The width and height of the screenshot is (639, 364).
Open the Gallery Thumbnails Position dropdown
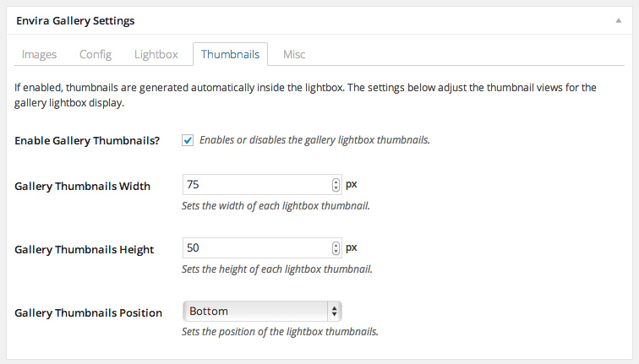[x=262, y=311]
